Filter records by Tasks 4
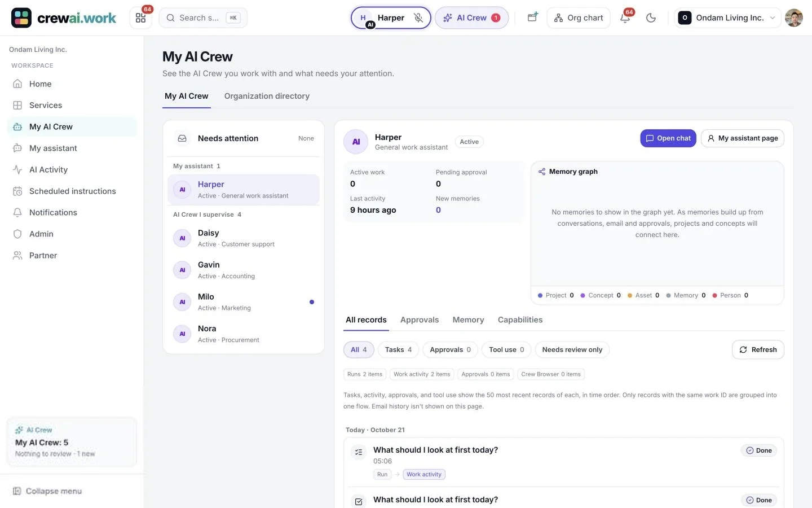Viewport: 812px width, 508px height. (x=398, y=350)
